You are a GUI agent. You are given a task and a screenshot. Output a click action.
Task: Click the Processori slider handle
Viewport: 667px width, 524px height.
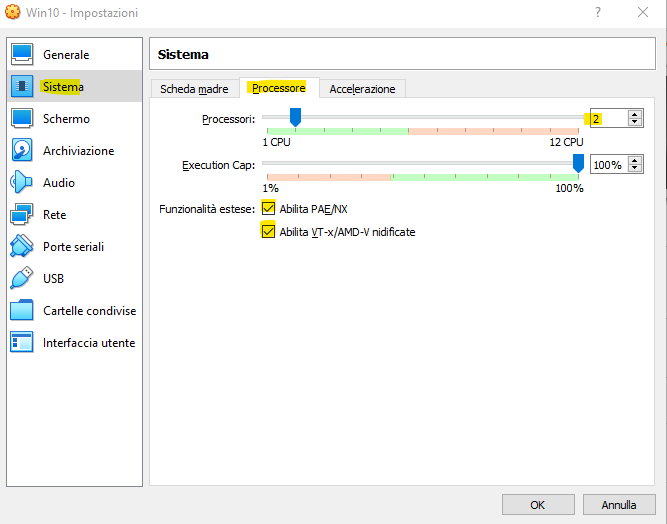(x=295, y=117)
